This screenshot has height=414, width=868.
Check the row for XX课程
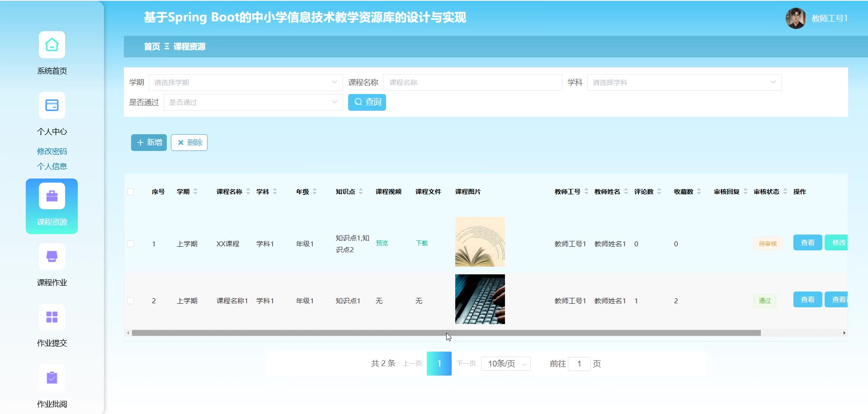point(131,244)
